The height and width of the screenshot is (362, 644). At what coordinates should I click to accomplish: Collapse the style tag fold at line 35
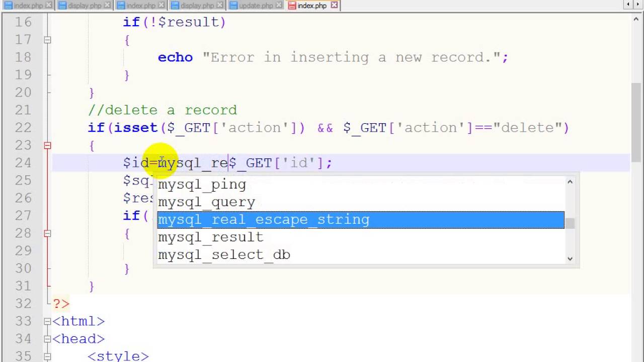(47, 356)
